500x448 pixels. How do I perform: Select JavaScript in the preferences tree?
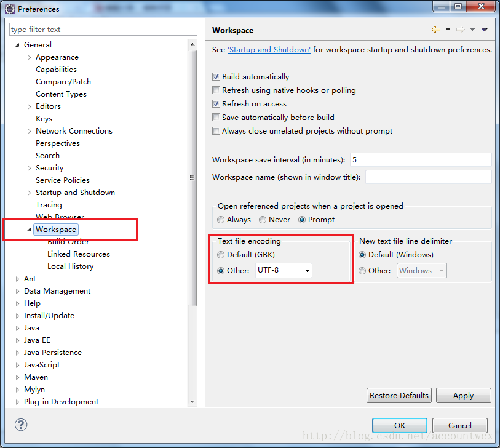(x=42, y=365)
